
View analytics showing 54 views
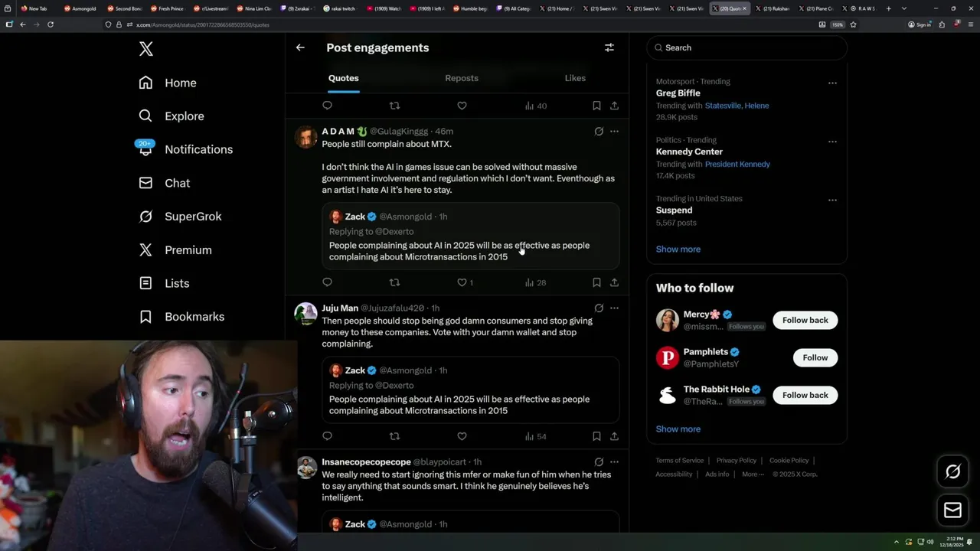pyautogui.click(x=535, y=436)
